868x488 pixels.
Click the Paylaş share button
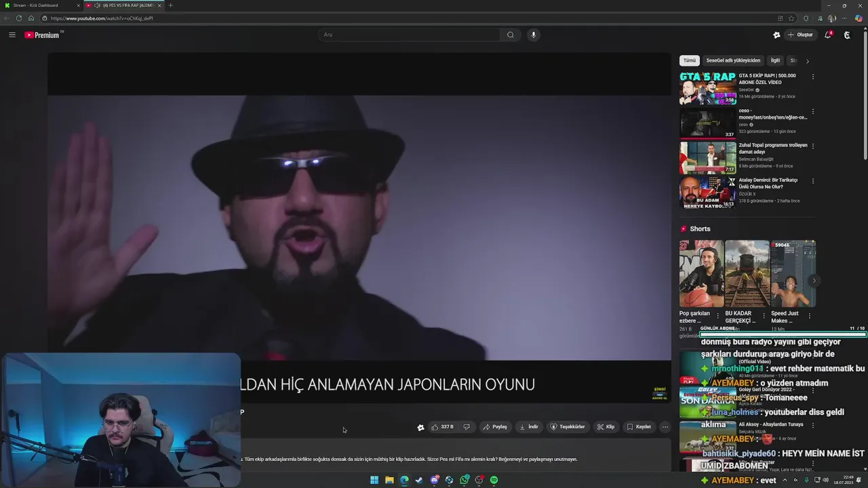pyautogui.click(x=495, y=427)
